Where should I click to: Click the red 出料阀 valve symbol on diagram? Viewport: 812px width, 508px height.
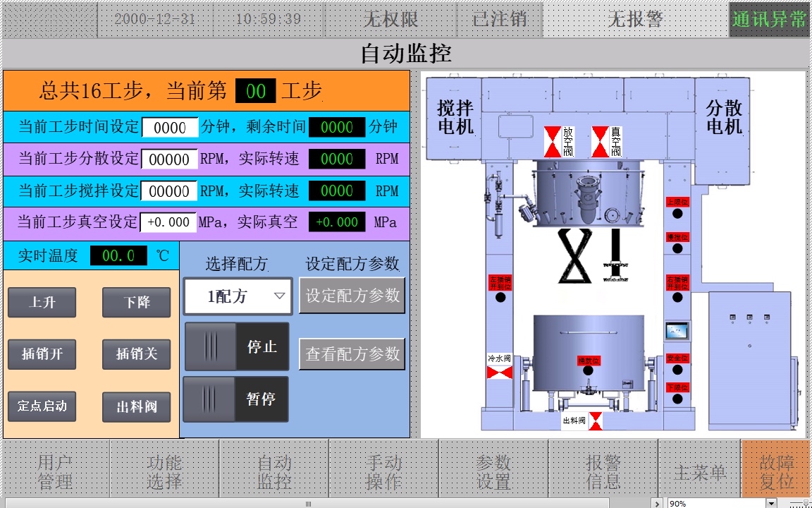596,421
